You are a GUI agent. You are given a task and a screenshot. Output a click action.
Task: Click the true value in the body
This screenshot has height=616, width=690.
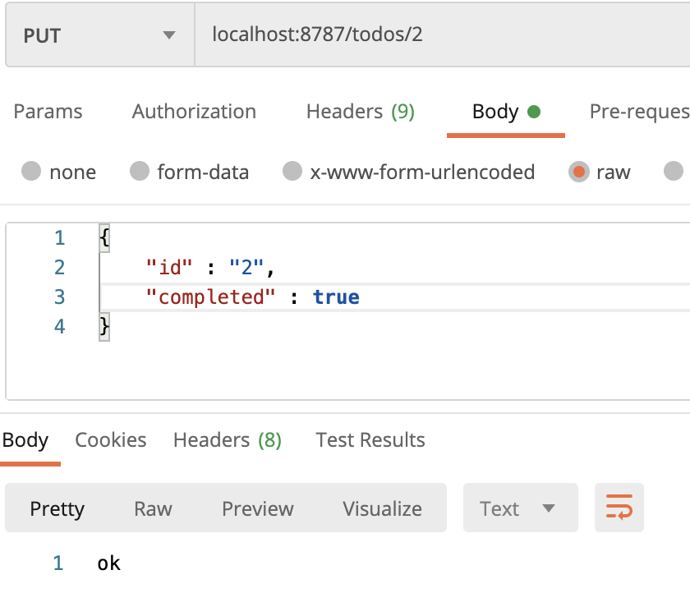tap(336, 297)
